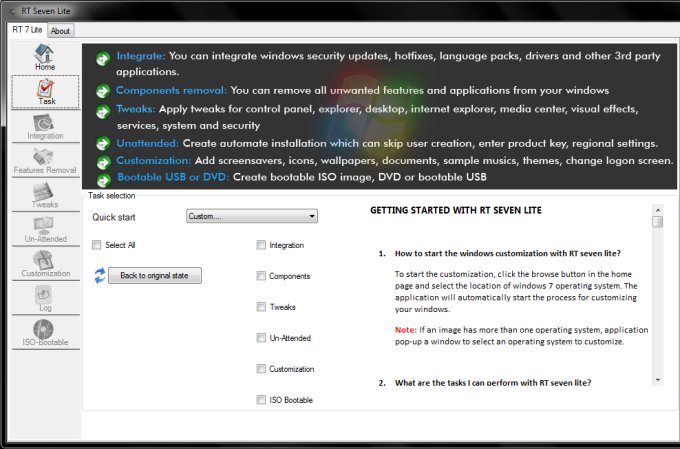Click the 'Tweaks:' heading in banner
This screenshot has width=680, height=449.
(x=136, y=109)
